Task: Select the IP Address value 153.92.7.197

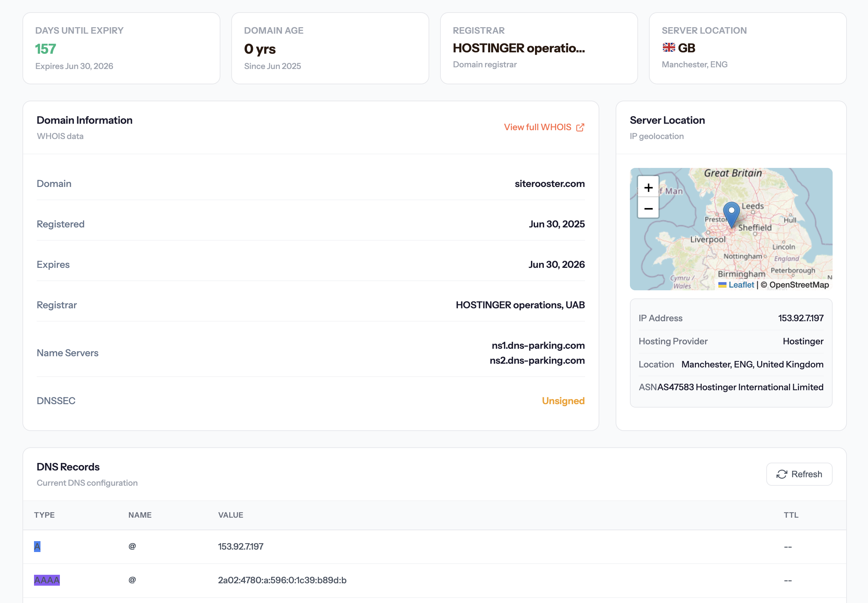Action: tap(801, 318)
